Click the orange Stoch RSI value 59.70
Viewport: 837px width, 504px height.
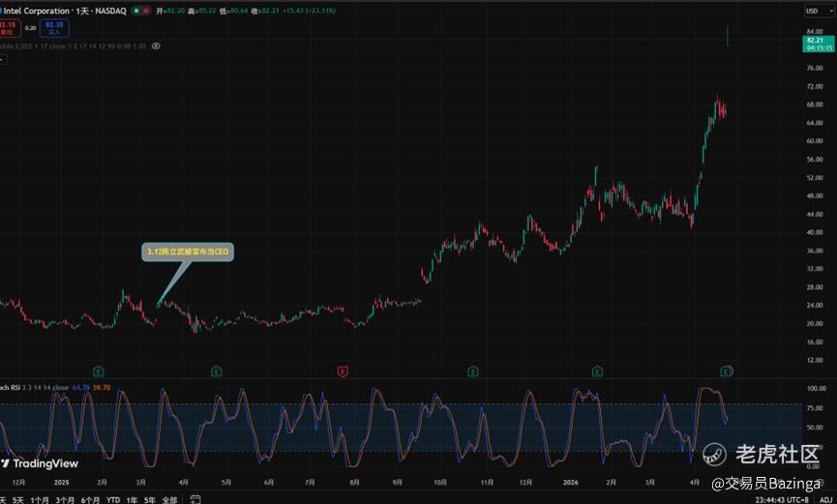(x=102, y=388)
